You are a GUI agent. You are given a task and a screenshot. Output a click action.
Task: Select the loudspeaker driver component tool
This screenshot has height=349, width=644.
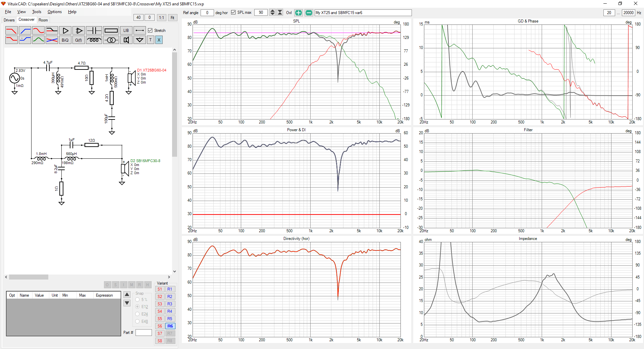[x=126, y=40]
